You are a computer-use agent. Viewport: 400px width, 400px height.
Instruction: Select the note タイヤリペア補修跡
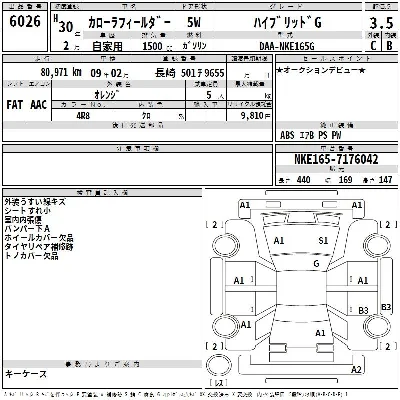39,247
